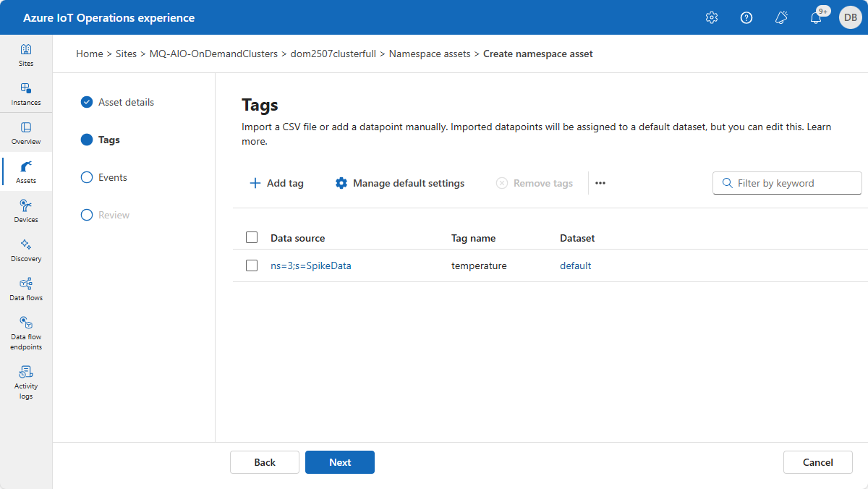
Task: View the Activity logs
Action: coord(26,381)
